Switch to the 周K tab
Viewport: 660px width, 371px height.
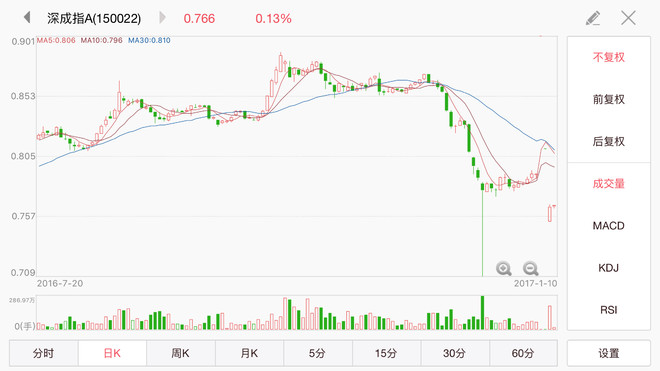point(181,353)
